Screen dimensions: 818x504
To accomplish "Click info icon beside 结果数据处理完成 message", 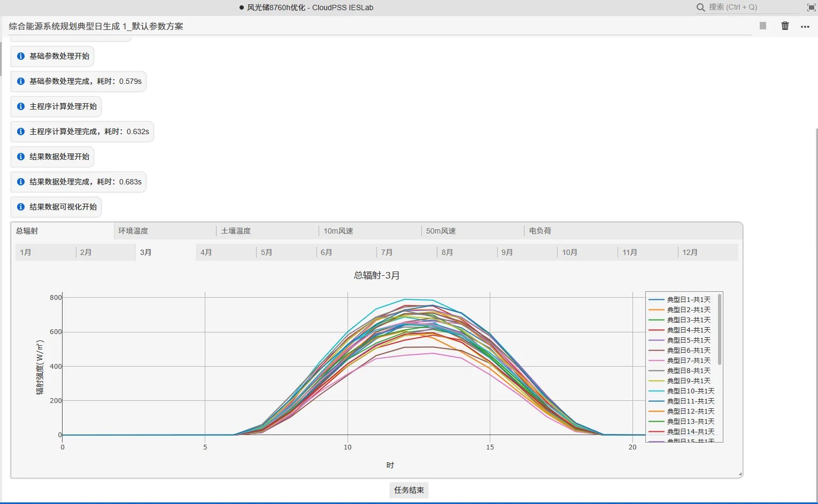I will (x=21, y=182).
